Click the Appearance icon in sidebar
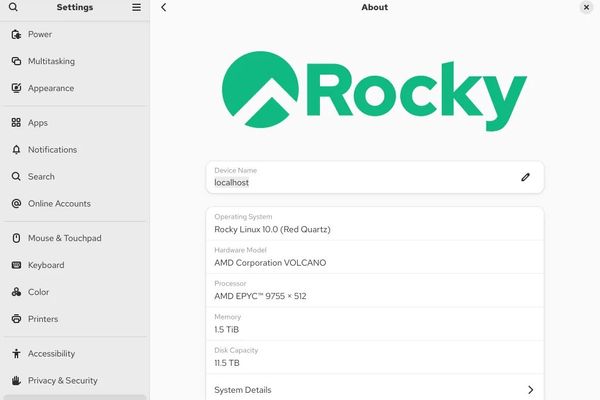The image size is (600, 400). [16, 88]
